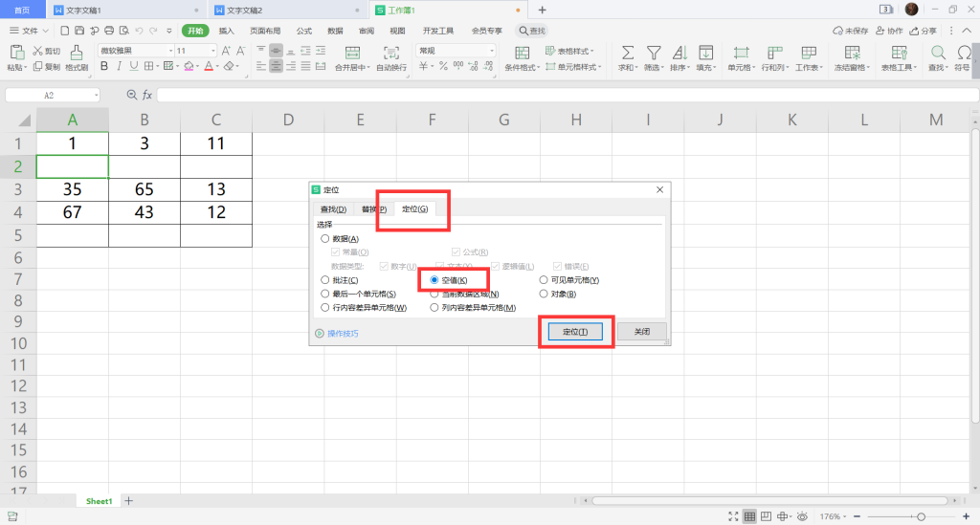Select the Sheet1 sheet tab
This screenshot has width=980, height=525.
(99, 501)
